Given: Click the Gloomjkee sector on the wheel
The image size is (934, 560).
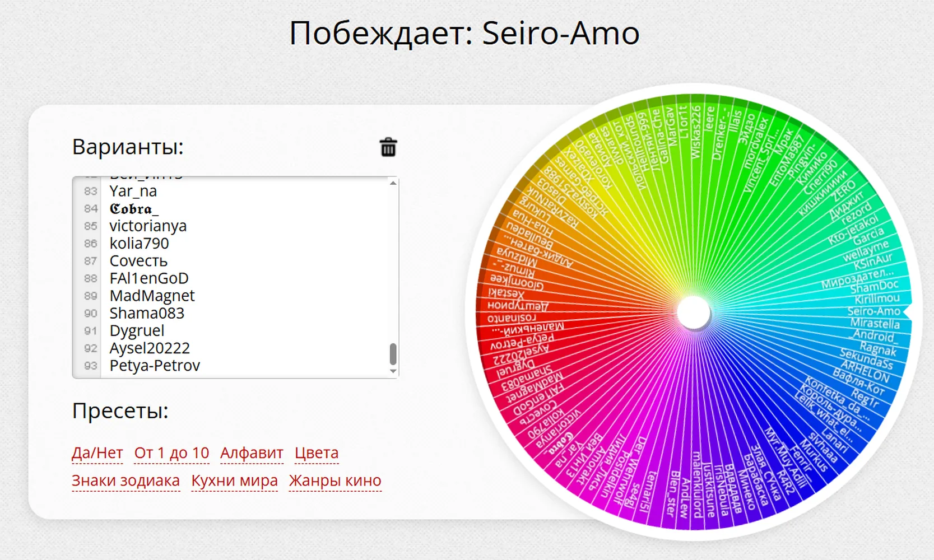Looking at the screenshot, I should pyautogui.click(x=516, y=281).
